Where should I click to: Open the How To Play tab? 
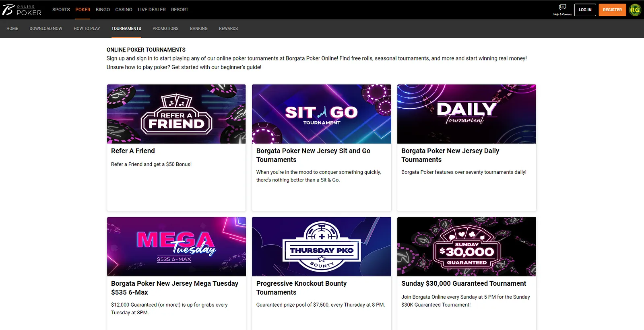(x=87, y=29)
